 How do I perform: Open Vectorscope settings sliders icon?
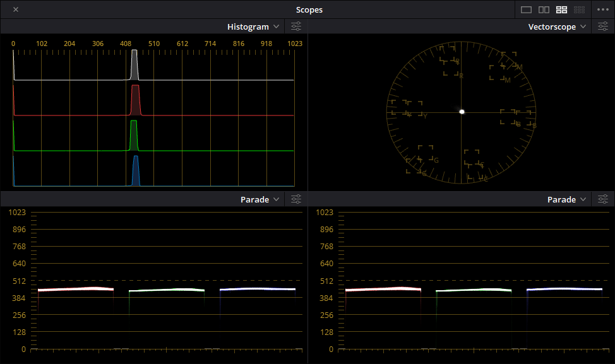pyautogui.click(x=603, y=26)
